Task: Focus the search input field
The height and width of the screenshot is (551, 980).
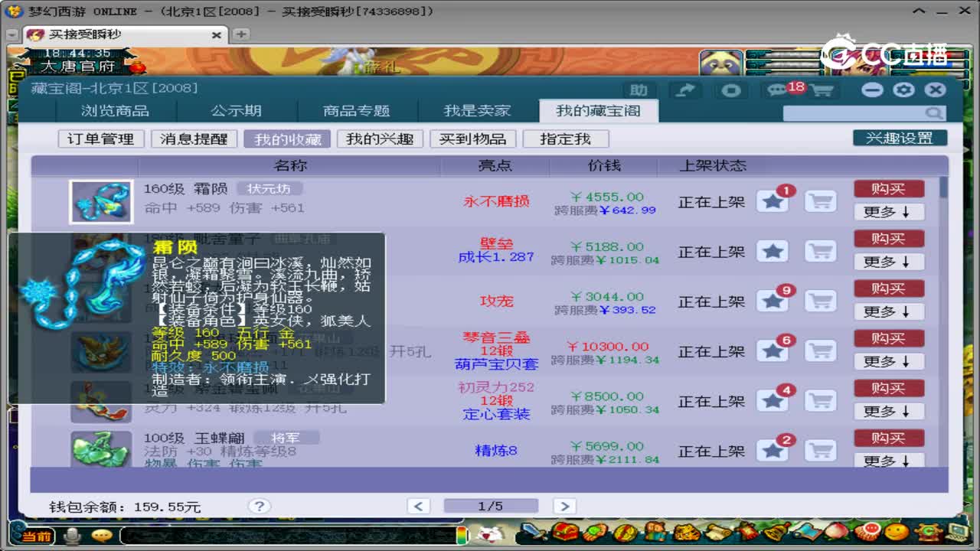Action: point(854,113)
